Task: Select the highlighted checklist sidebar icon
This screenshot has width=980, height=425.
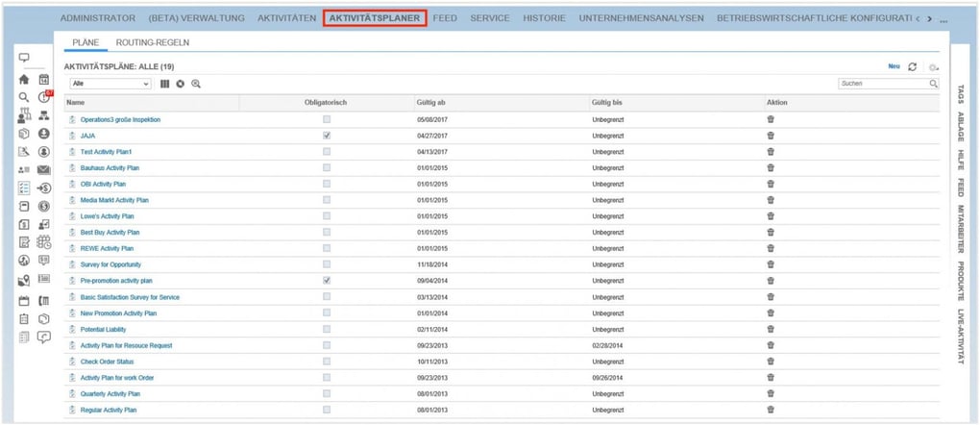Action: click(24, 187)
